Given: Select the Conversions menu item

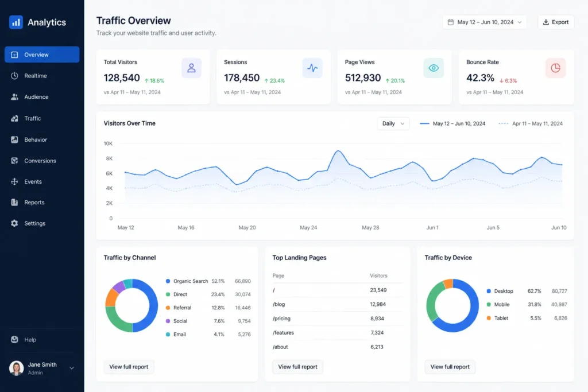Looking at the screenshot, I should (42, 160).
